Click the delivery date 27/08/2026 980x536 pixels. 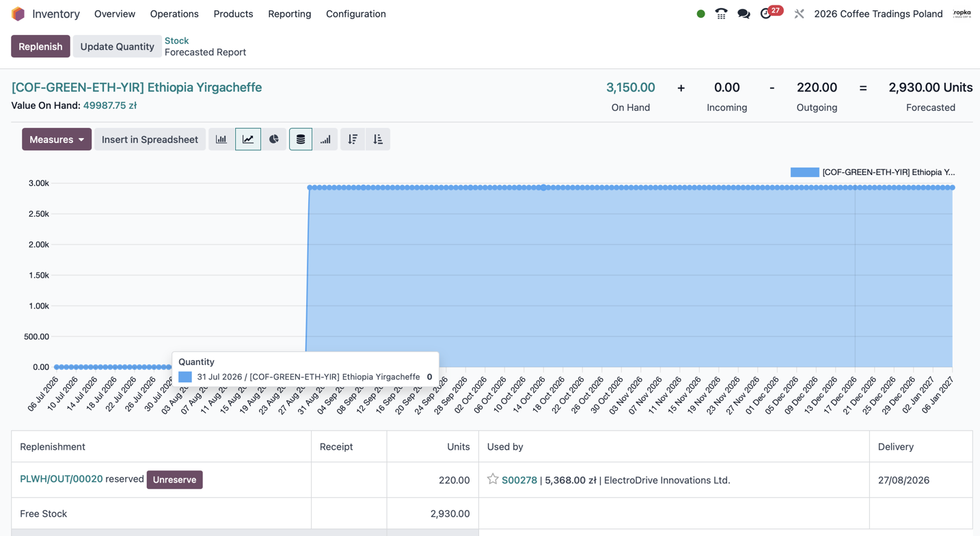pyautogui.click(x=903, y=480)
